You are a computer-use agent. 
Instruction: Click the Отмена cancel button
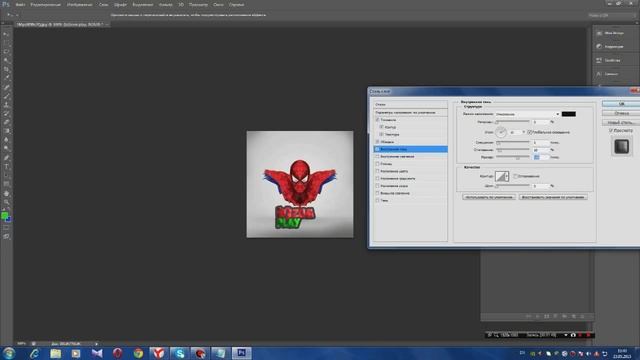(621, 113)
